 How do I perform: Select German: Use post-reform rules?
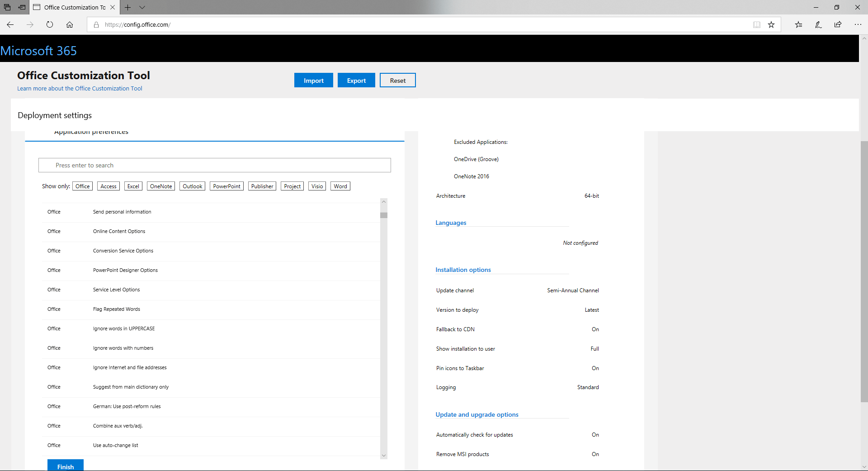coord(212,406)
